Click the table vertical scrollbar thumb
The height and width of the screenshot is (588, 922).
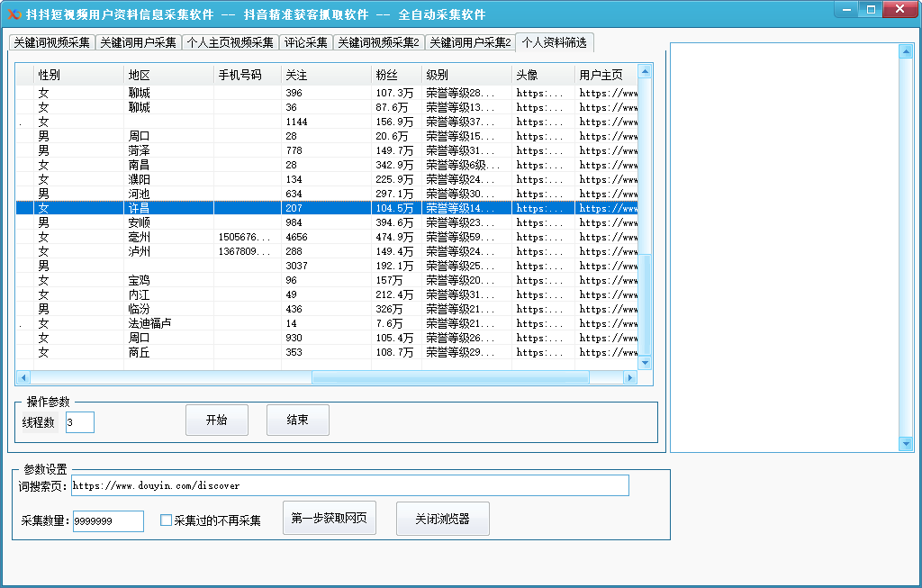(645, 304)
